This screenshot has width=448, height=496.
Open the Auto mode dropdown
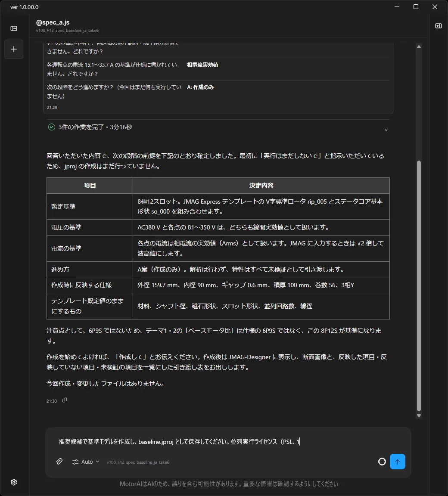click(86, 462)
